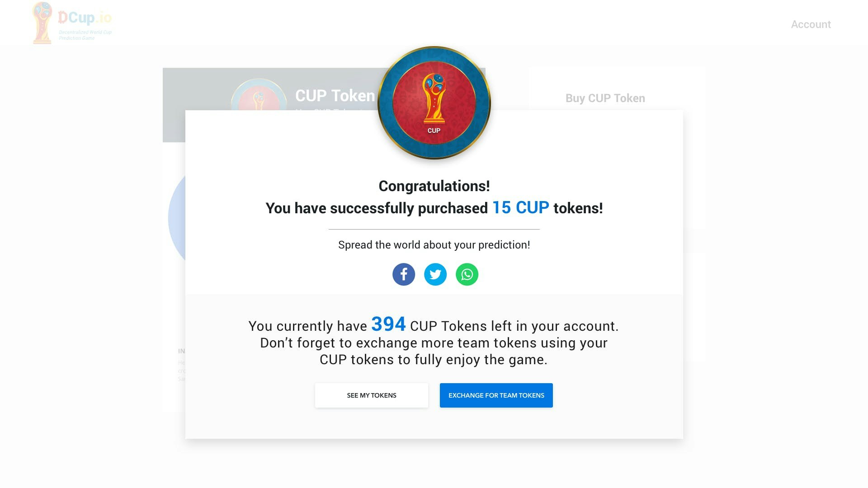Share the prediction via WhatsApp
This screenshot has height=488, width=868.
(467, 274)
